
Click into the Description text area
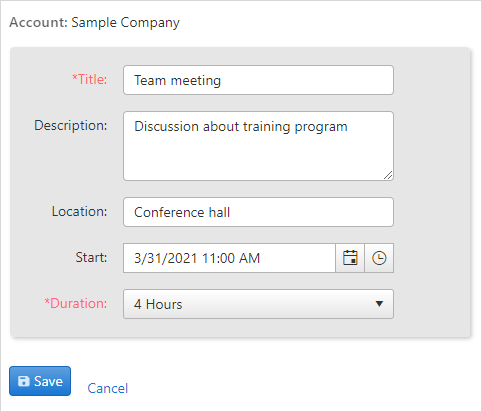[258, 146]
